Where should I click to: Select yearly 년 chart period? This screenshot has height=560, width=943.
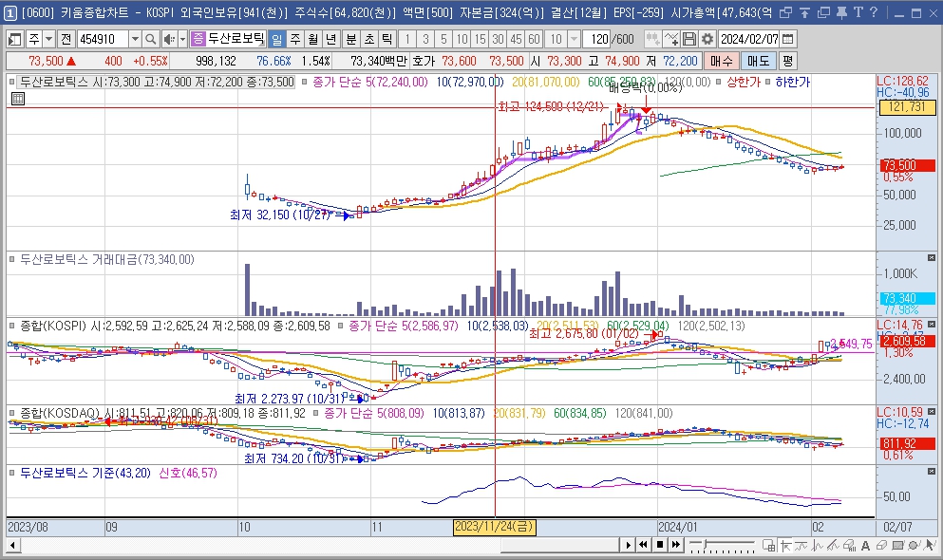[x=331, y=39]
